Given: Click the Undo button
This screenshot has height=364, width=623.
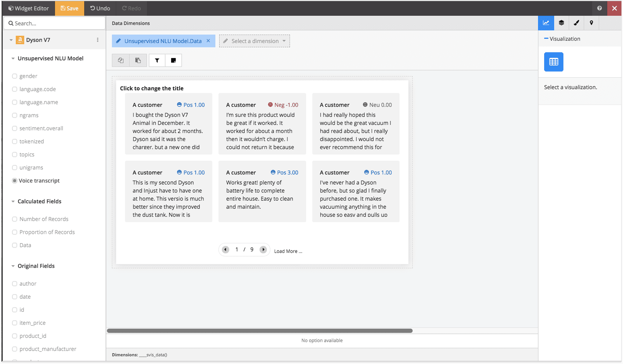Looking at the screenshot, I should (x=100, y=8).
